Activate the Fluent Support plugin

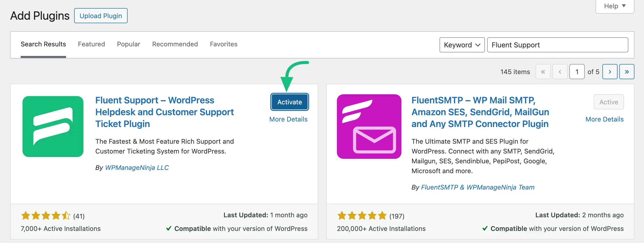click(289, 102)
